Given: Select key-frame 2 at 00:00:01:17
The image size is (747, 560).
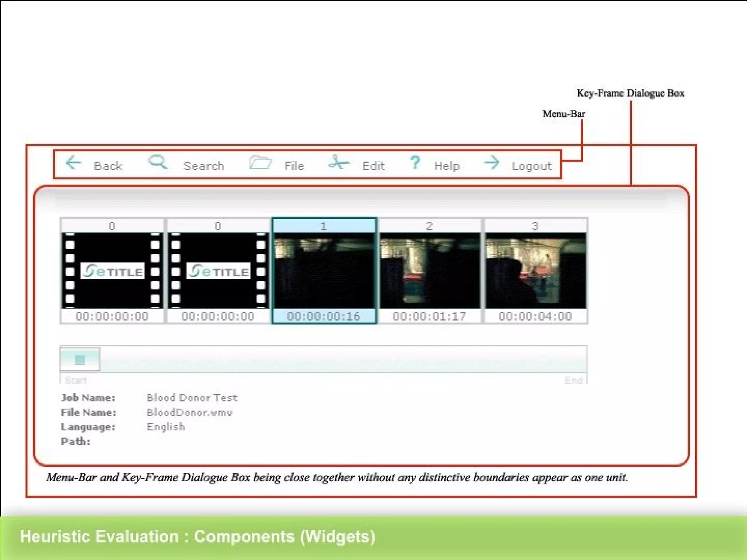Looking at the screenshot, I should point(430,271).
